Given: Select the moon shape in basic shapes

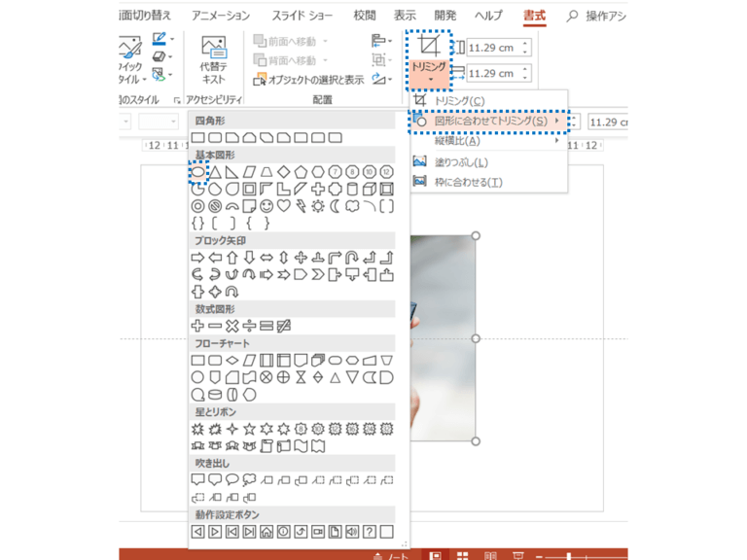Looking at the screenshot, I should (x=336, y=206).
